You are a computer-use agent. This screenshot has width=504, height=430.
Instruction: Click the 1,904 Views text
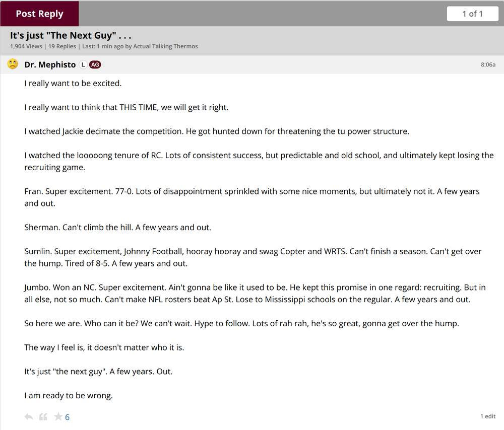pos(26,46)
